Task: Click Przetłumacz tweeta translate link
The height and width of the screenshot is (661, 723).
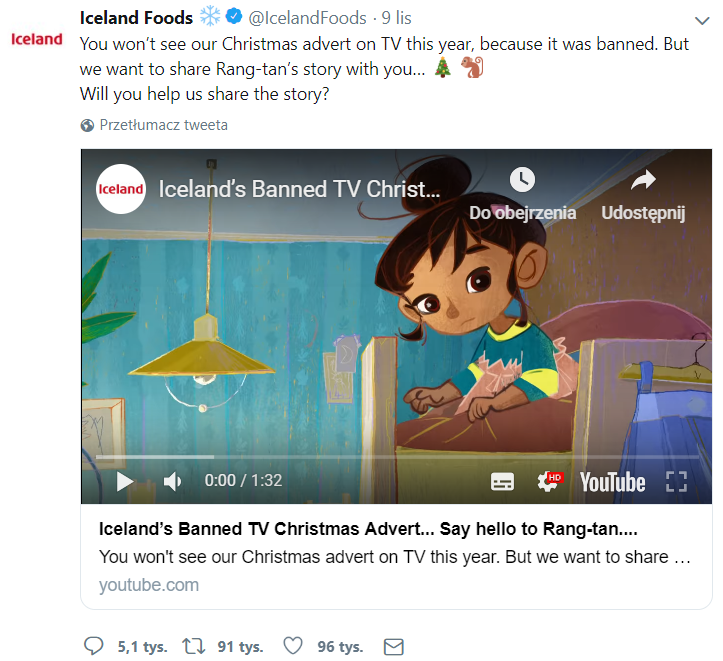Action: pyautogui.click(x=163, y=125)
